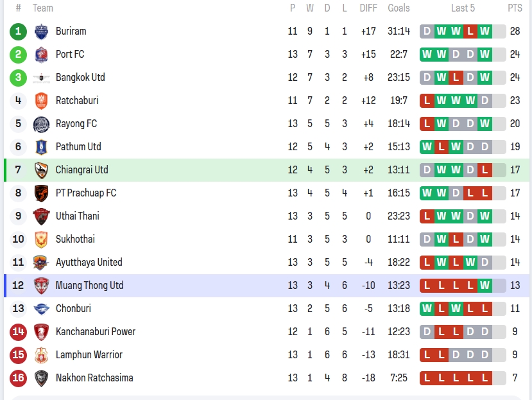532x400 pixels.
Task: Click rank 16 red relegation badge
Action: pos(19,378)
